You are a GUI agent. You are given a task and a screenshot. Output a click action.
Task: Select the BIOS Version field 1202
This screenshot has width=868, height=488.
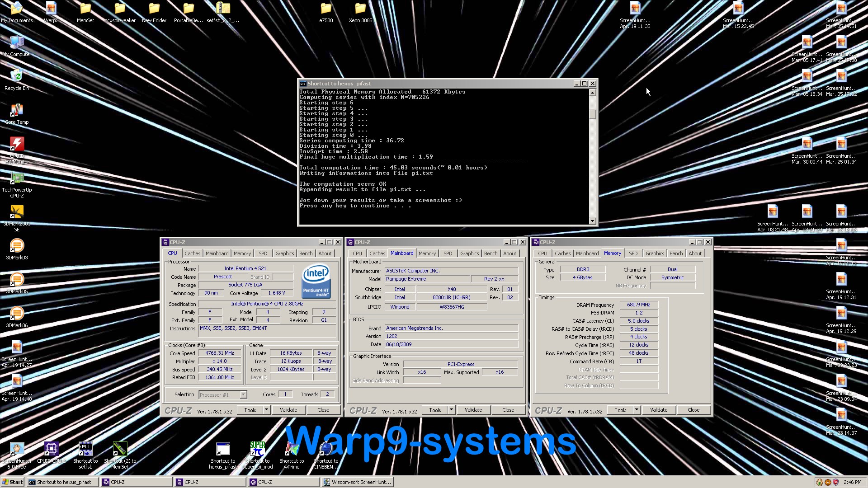tap(451, 336)
